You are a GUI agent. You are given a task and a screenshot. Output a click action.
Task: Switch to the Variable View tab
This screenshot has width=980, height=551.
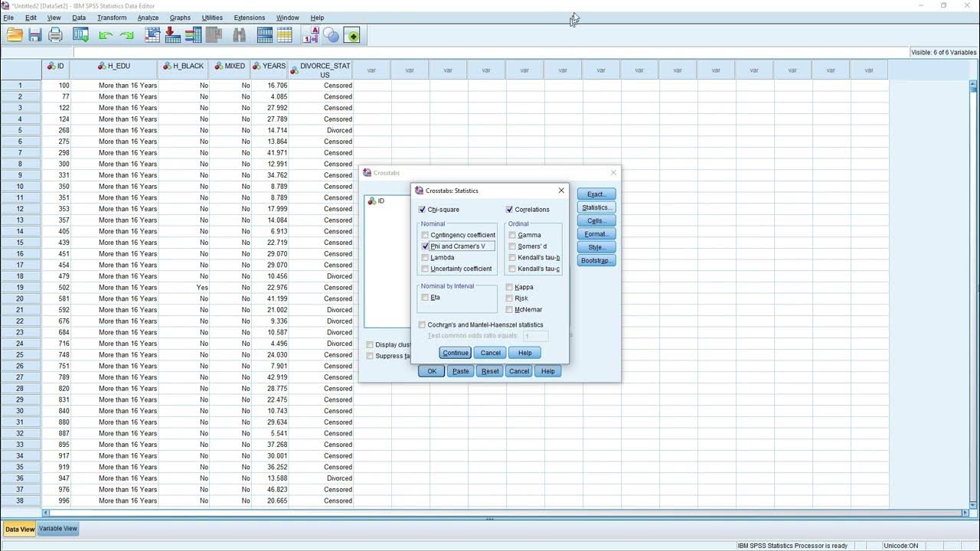pos(58,529)
